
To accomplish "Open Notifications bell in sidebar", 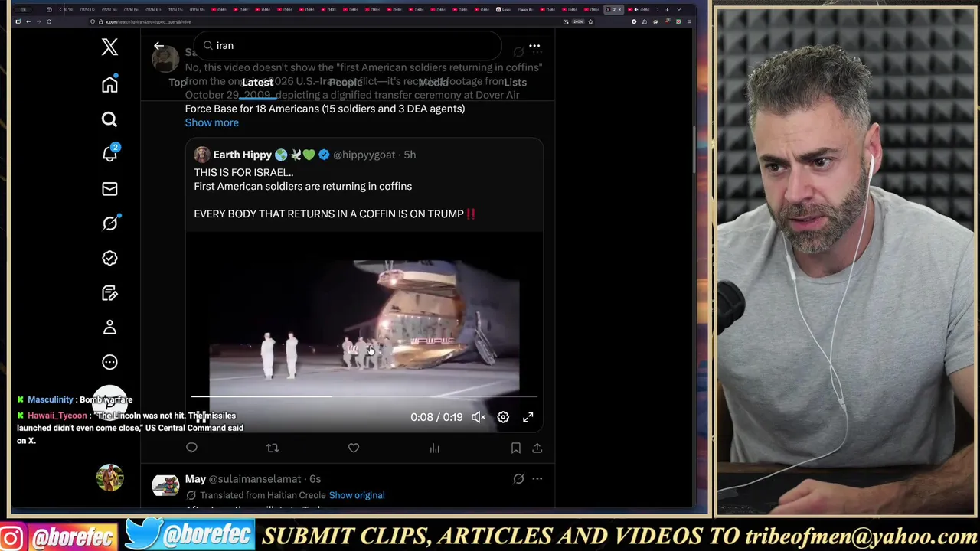I will point(109,154).
